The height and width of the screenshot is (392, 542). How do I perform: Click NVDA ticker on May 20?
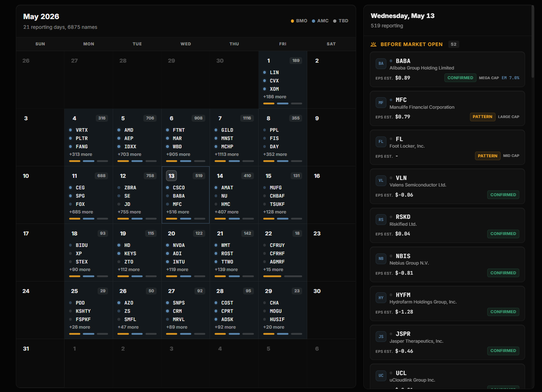pos(179,245)
